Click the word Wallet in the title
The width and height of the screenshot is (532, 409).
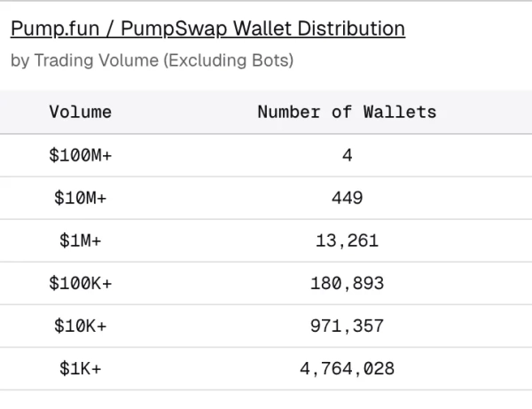coord(259,29)
